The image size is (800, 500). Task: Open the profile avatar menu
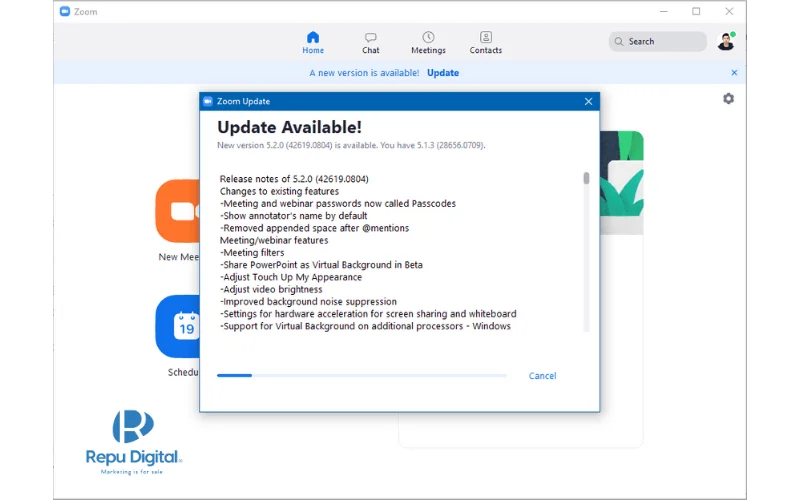pos(726,41)
